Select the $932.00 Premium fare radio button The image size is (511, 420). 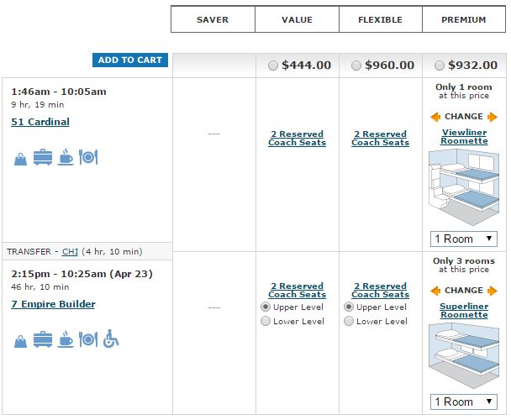[x=440, y=66]
